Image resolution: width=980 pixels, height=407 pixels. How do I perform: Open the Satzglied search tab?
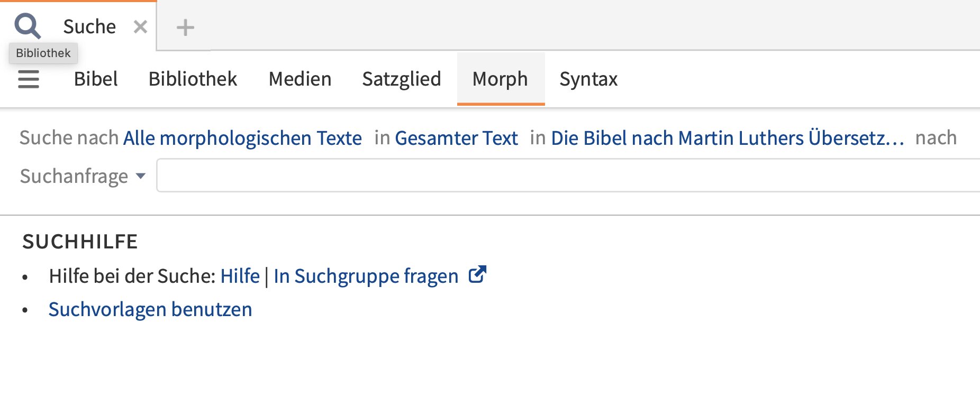click(402, 79)
